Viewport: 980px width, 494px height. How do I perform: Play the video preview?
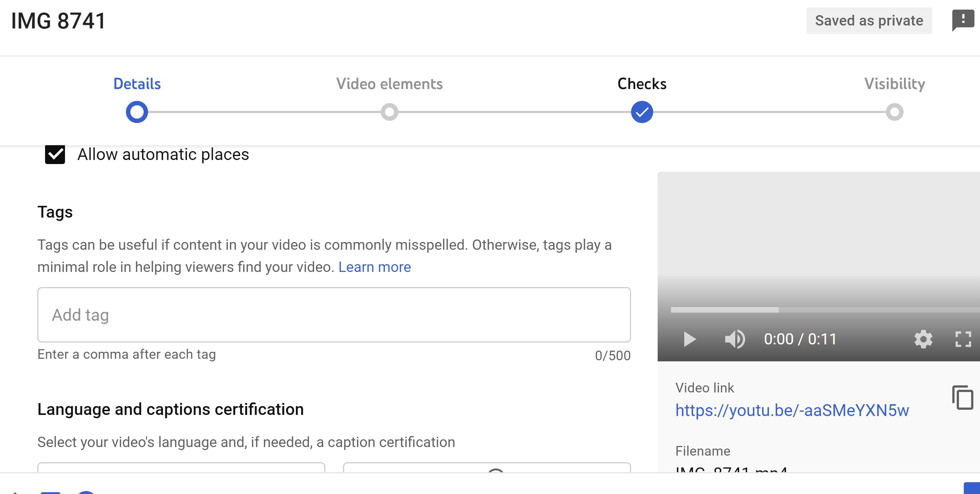[x=689, y=339]
